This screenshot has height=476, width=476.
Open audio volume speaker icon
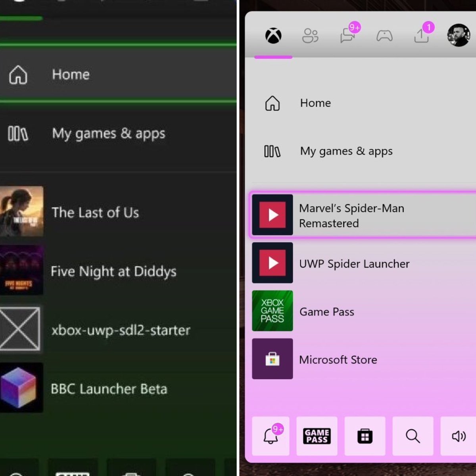pos(459,436)
